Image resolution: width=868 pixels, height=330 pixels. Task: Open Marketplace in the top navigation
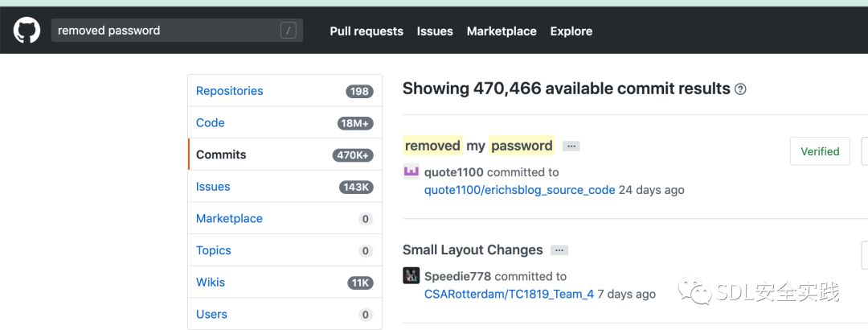502,31
